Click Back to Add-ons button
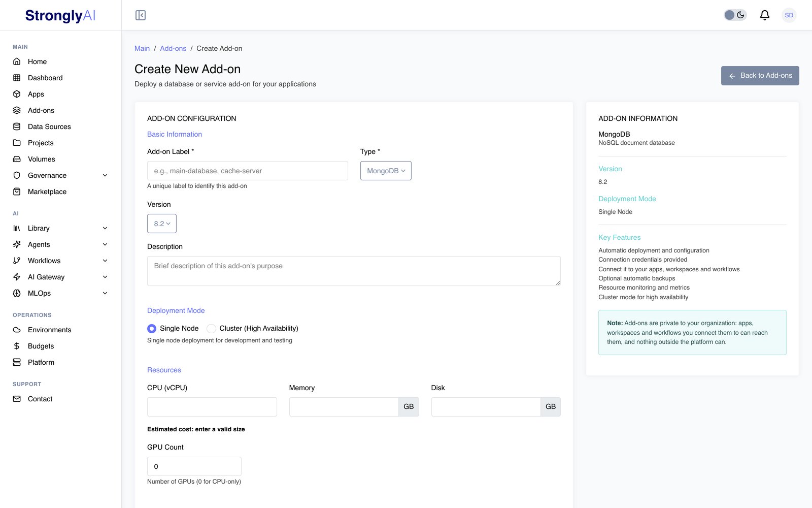Image resolution: width=812 pixels, height=508 pixels. (x=760, y=76)
